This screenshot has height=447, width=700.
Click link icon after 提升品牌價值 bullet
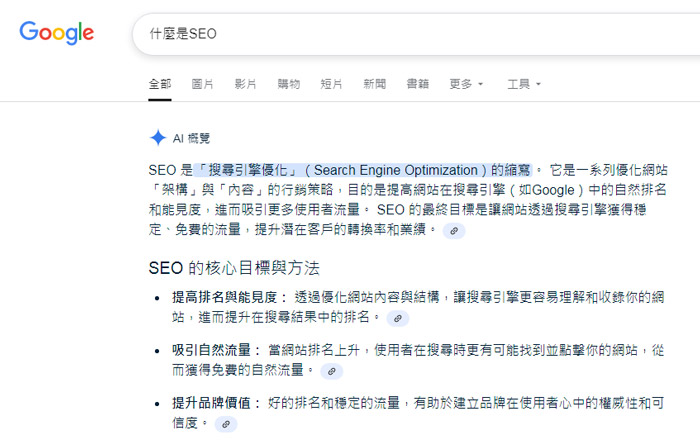[x=227, y=424]
